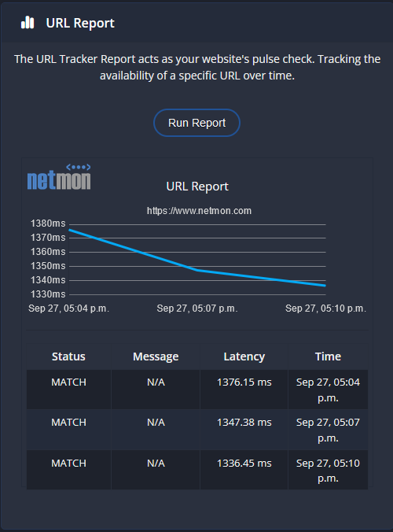Click the Message column header
This screenshot has width=393, height=532.
[156, 357]
